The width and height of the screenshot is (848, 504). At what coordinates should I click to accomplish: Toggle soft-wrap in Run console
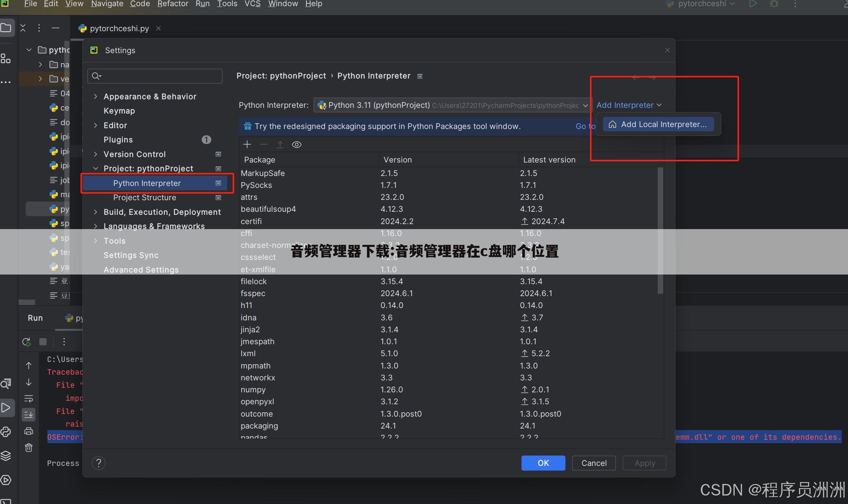tap(28, 399)
